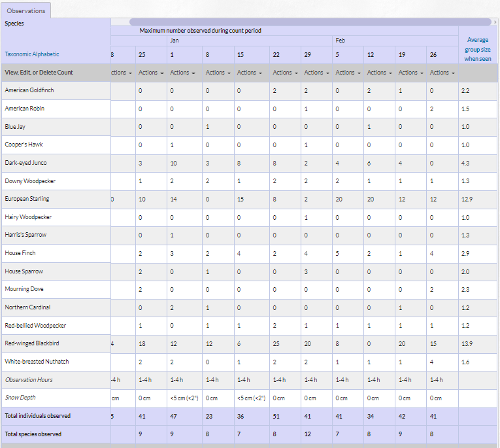This screenshot has height=448, width=500.
Task: Select the Downy Woodpecker species row label
Action: 30,181
